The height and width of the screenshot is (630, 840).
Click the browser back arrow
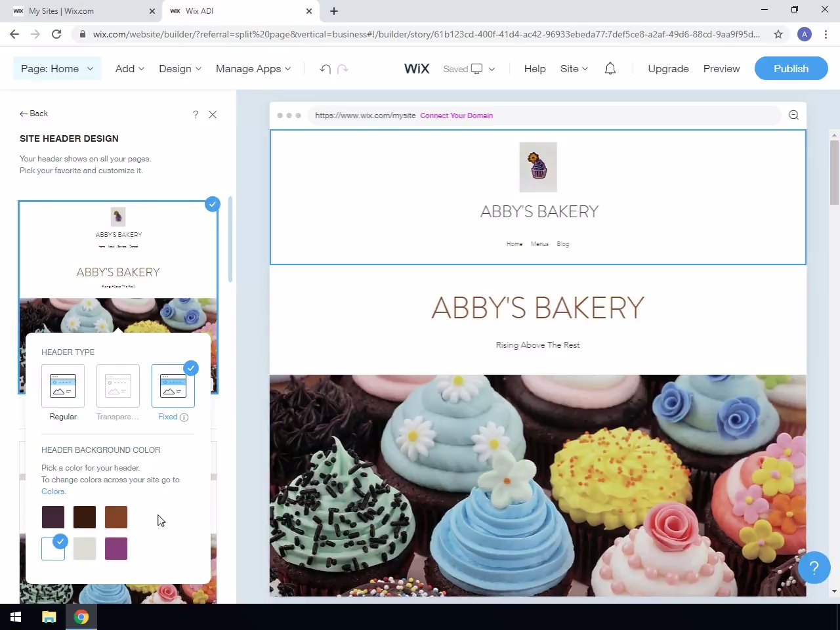tap(14, 34)
